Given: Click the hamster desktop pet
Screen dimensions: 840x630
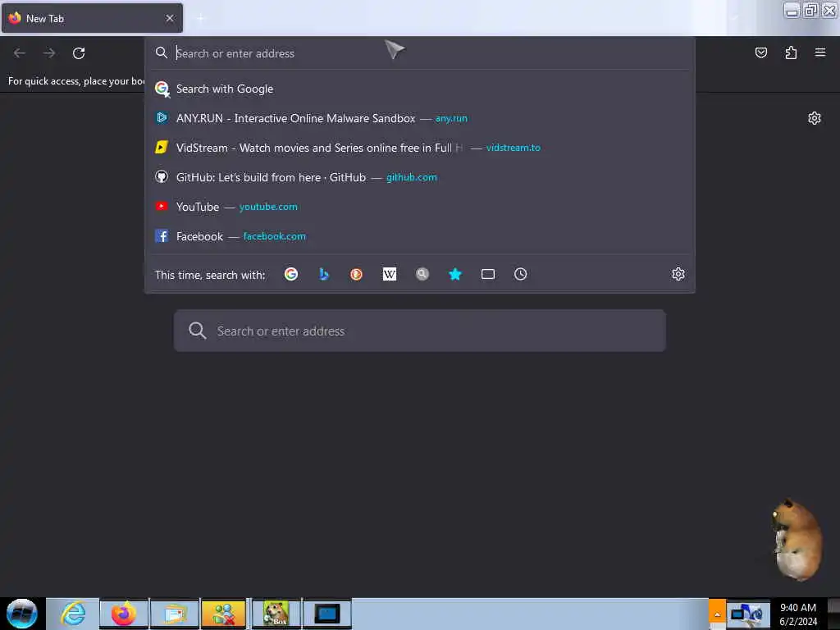Looking at the screenshot, I should click(796, 540).
